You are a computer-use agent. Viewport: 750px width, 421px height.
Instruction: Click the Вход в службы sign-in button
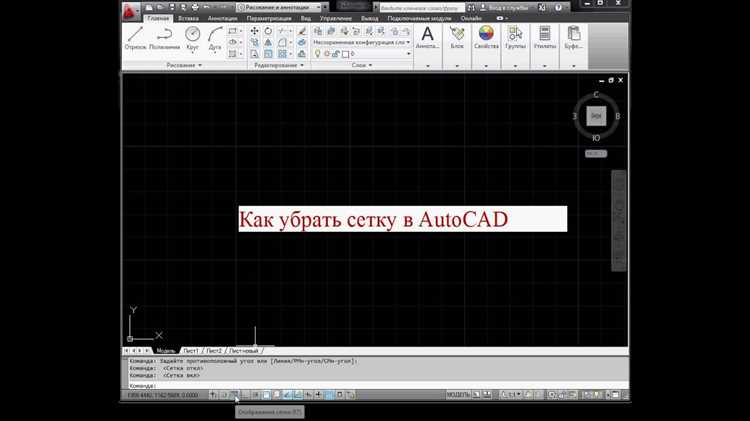tap(505, 8)
